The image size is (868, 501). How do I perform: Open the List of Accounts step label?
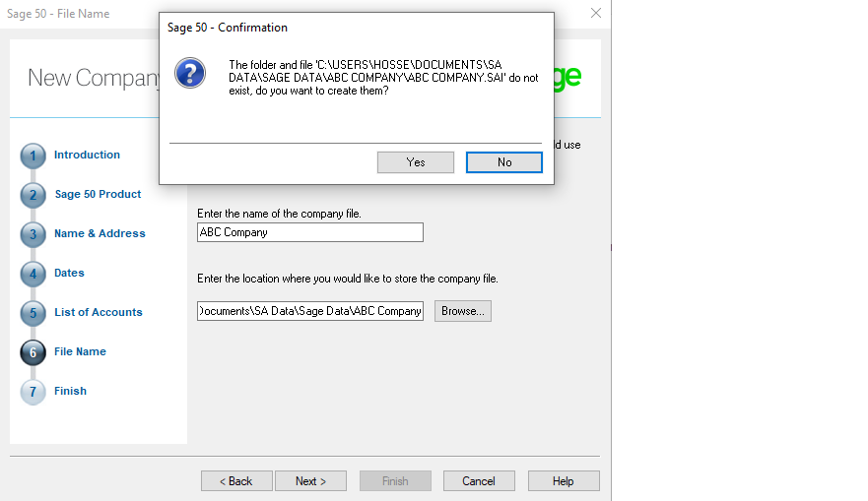[x=98, y=312]
